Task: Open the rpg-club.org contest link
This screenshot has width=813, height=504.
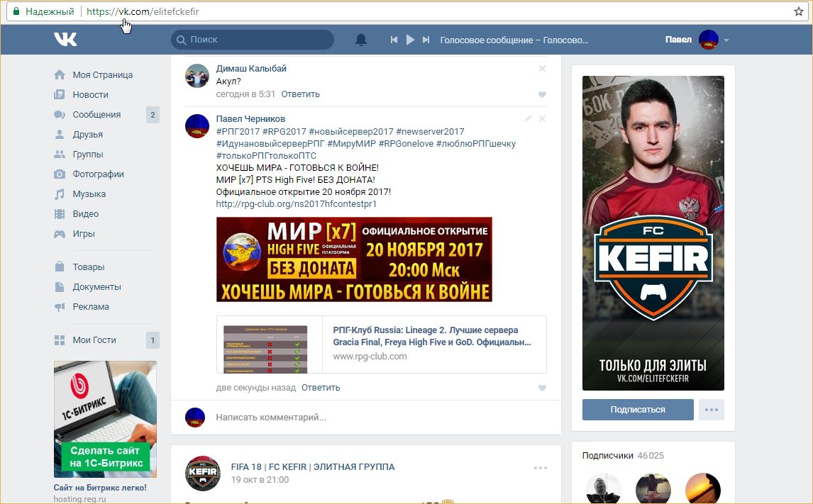Action: [x=296, y=204]
